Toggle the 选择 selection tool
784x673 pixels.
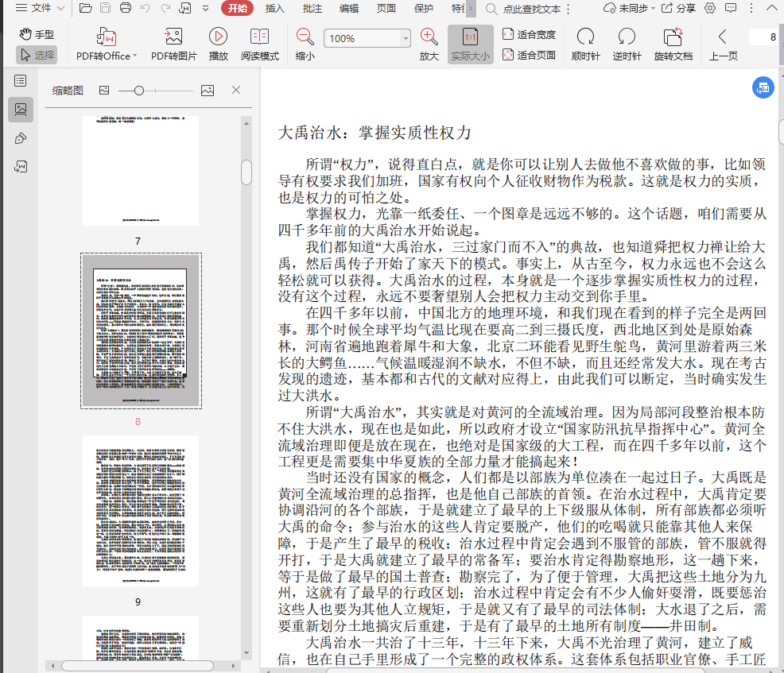[x=37, y=55]
